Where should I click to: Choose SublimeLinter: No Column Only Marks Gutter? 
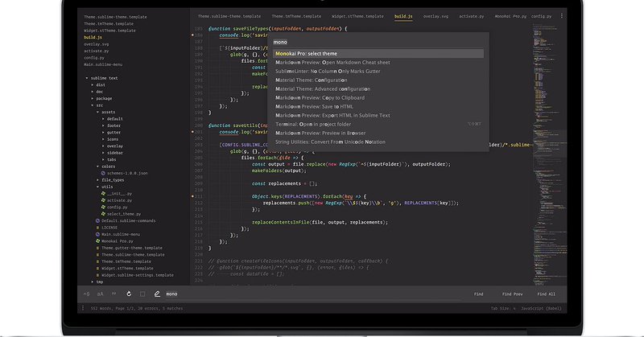click(x=378, y=71)
